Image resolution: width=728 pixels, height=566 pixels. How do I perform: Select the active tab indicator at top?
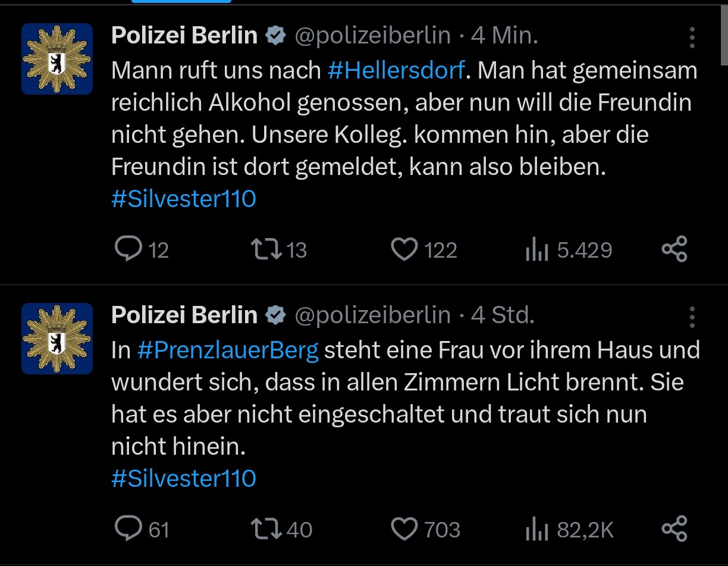pos(181,2)
